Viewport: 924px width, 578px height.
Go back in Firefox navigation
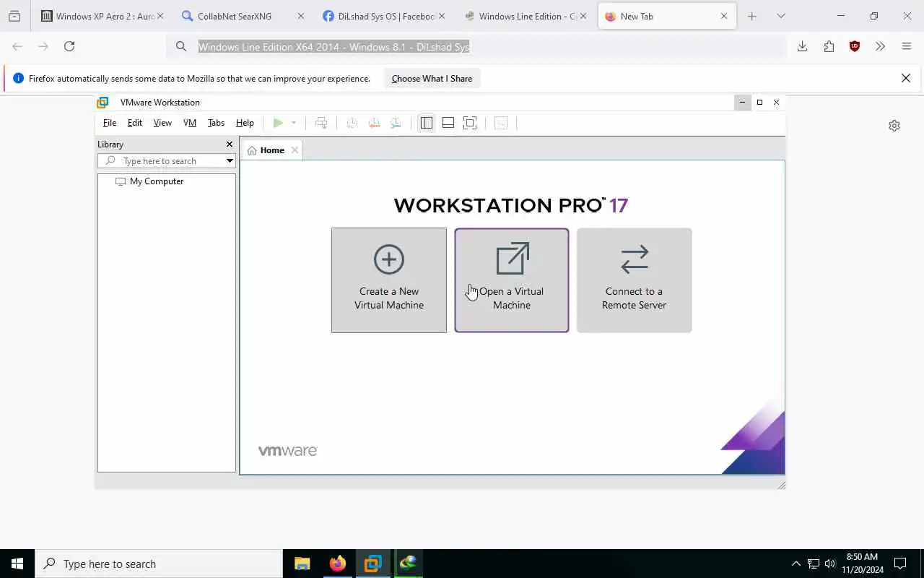(x=17, y=46)
